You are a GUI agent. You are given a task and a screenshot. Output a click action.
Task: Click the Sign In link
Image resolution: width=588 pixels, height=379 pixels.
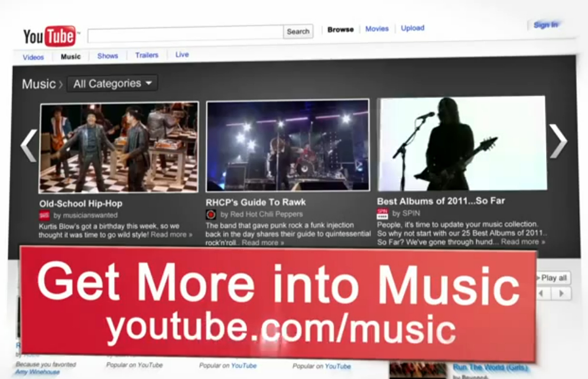pyautogui.click(x=545, y=25)
